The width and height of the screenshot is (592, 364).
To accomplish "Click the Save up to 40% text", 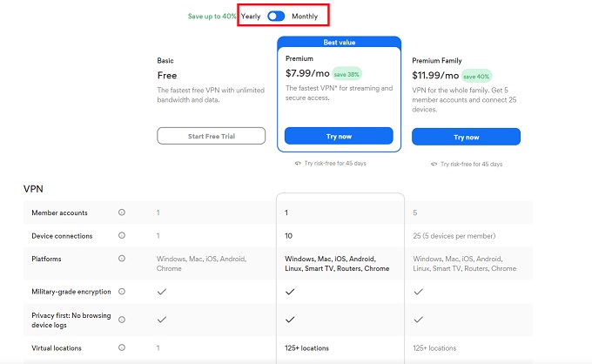I will (x=212, y=16).
